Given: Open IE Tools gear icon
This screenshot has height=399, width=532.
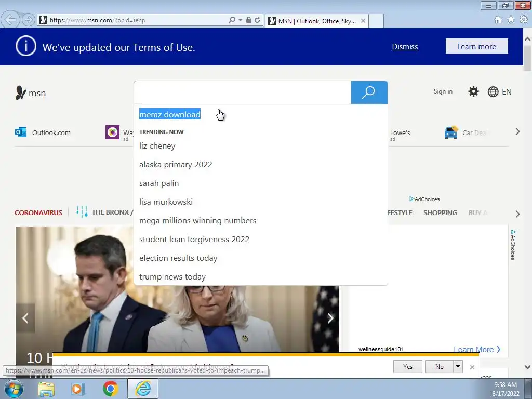Looking at the screenshot, I should click(x=524, y=20).
